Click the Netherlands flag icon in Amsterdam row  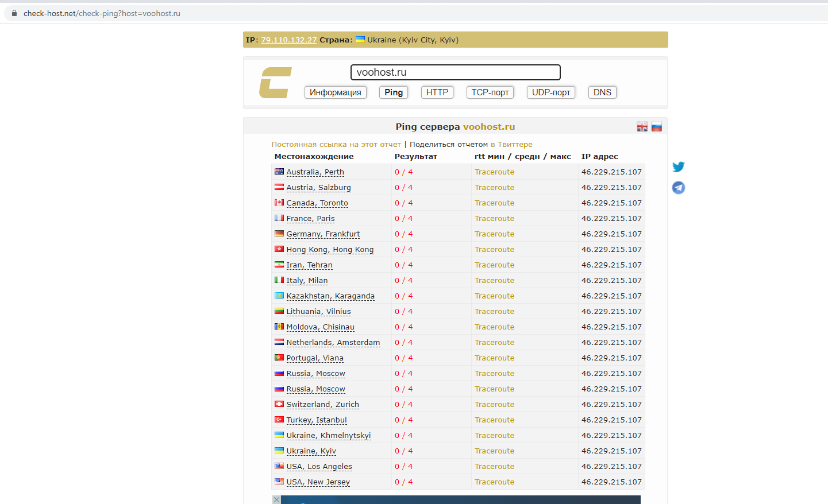[279, 342]
